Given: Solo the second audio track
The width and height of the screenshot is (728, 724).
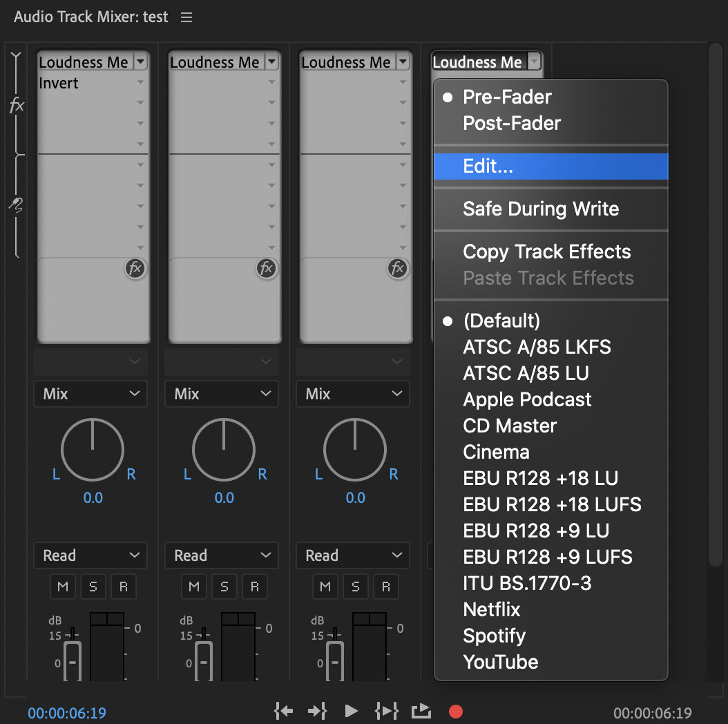Looking at the screenshot, I should click(x=224, y=587).
